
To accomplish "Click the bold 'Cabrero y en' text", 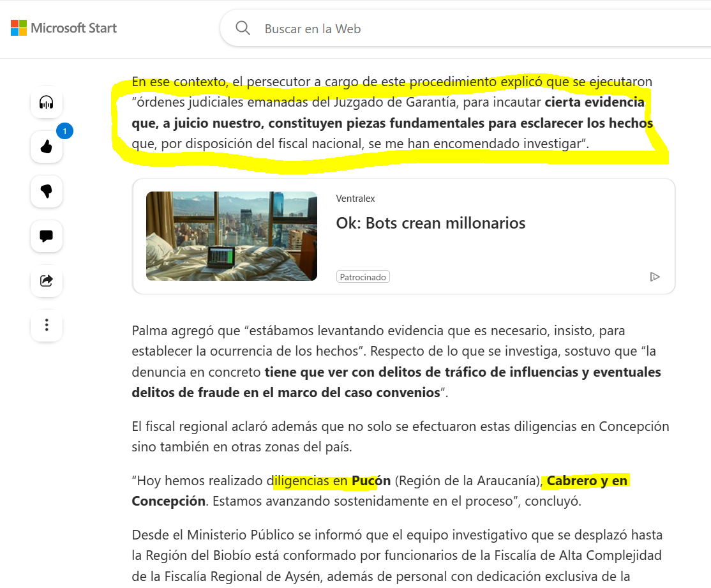I will [x=587, y=481].
